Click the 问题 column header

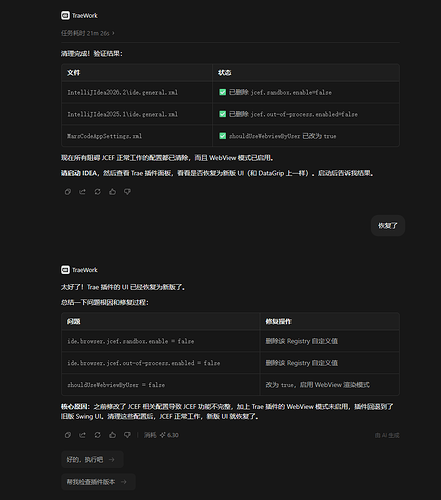[x=160, y=321]
